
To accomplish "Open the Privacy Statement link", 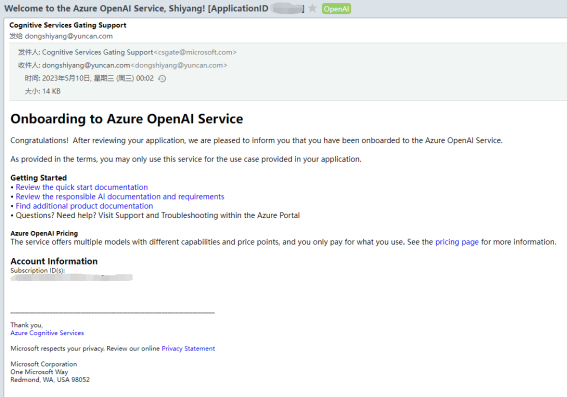I will pos(188,349).
